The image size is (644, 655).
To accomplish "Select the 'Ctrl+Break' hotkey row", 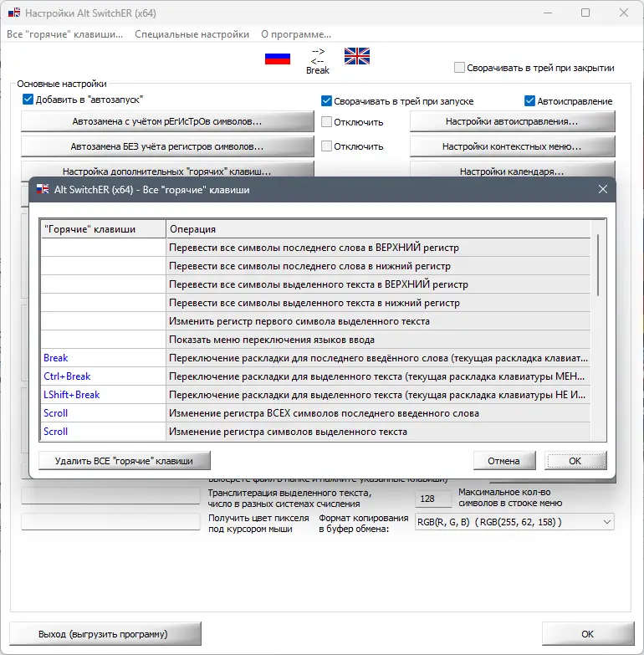I will (x=316, y=376).
